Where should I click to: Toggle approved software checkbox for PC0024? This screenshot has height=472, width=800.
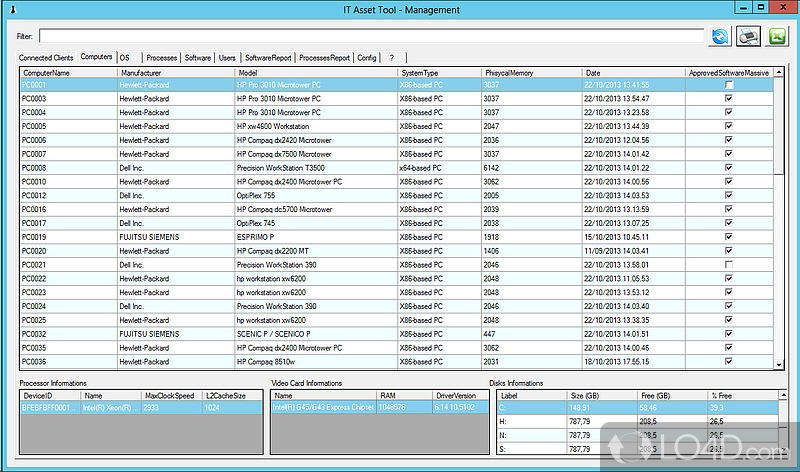pyautogui.click(x=729, y=306)
